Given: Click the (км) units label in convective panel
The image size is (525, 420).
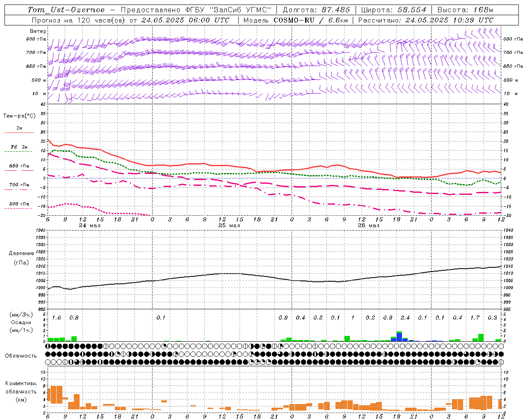Looking at the screenshot, I should (x=21, y=399).
